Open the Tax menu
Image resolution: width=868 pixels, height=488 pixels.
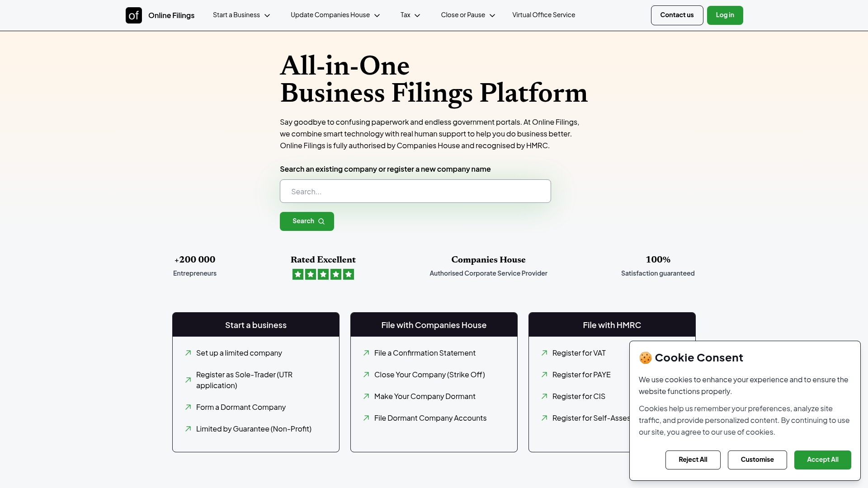tap(410, 15)
